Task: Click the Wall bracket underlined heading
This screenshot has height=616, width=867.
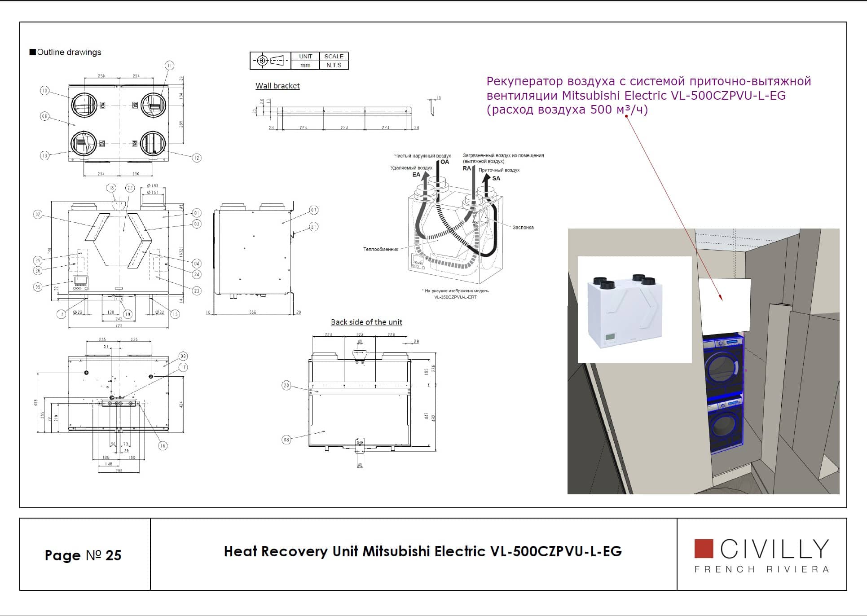Action: point(277,86)
